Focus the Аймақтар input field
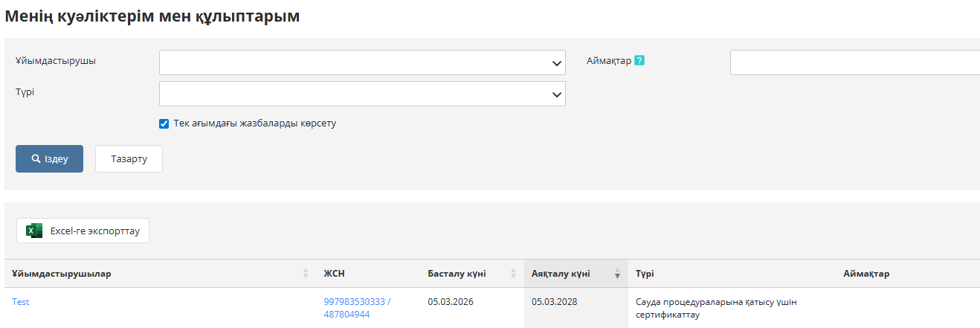Viewport: 980px width, 328px height. [854, 62]
